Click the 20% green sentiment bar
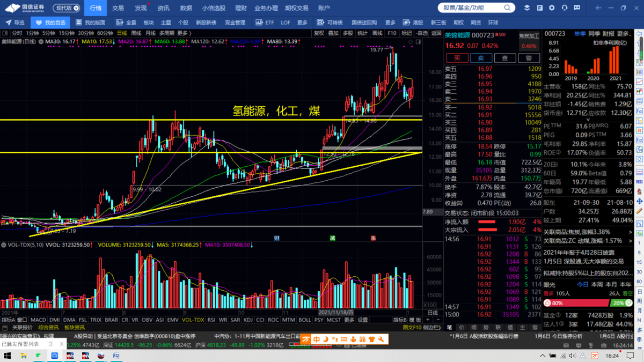The height and width of the screenshot is (362, 644). point(622,303)
